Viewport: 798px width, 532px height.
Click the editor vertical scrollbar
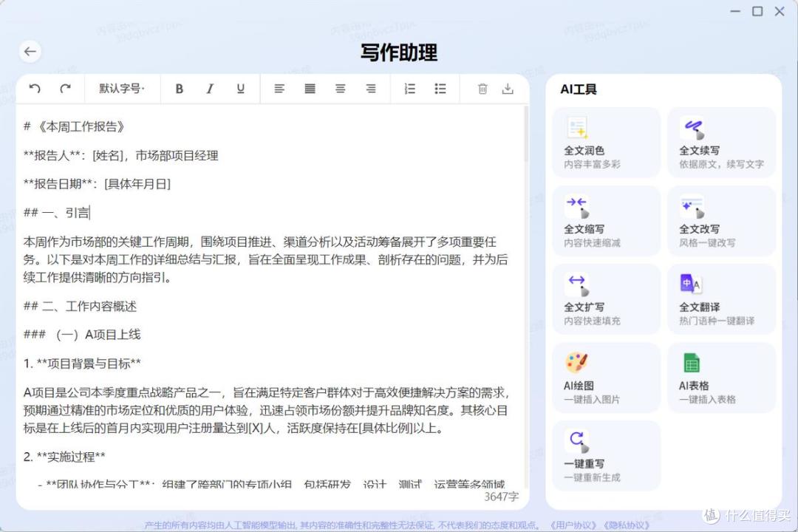tap(526, 134)
